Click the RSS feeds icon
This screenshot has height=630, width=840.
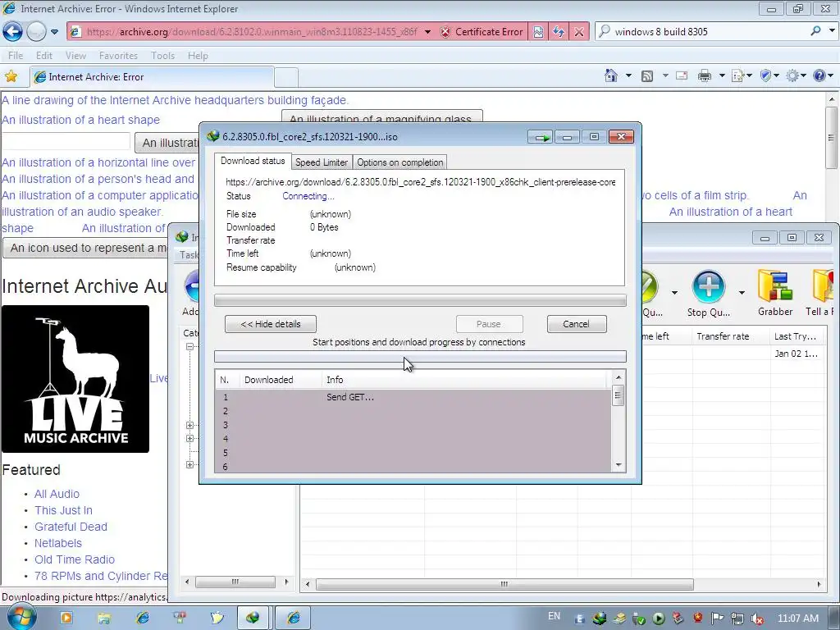(x=647, y=76)
